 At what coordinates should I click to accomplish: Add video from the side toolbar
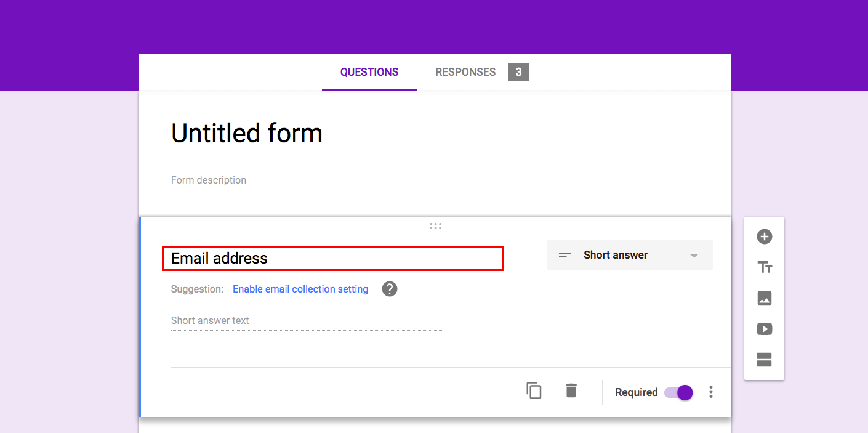[x=764, y=329]
